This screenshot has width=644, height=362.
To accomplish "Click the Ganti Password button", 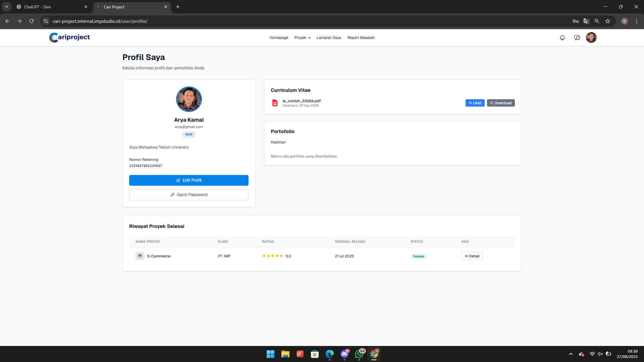I will coord(189,195).
